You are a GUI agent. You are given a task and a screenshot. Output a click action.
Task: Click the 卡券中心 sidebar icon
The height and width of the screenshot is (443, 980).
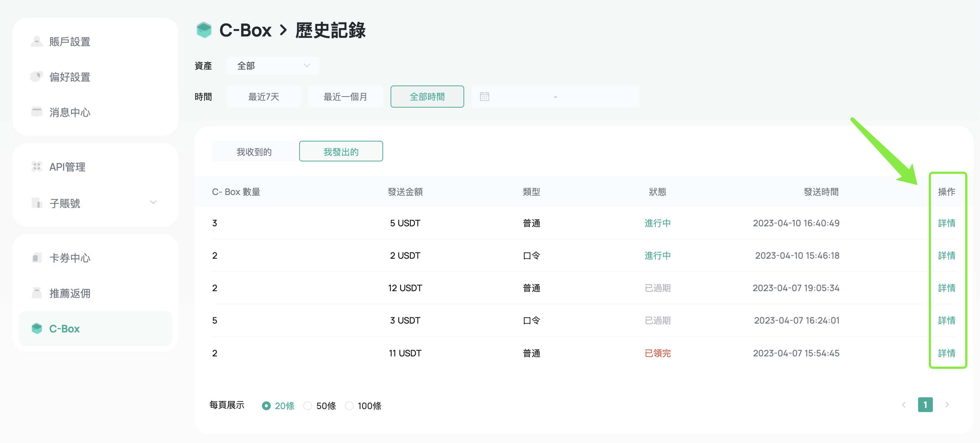[36, 258]
